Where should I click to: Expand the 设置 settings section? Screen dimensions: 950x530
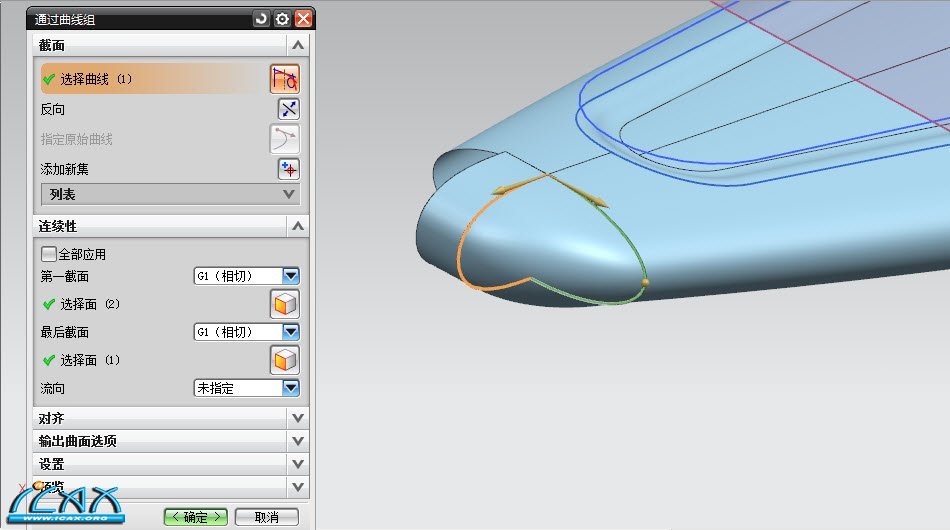297,464
